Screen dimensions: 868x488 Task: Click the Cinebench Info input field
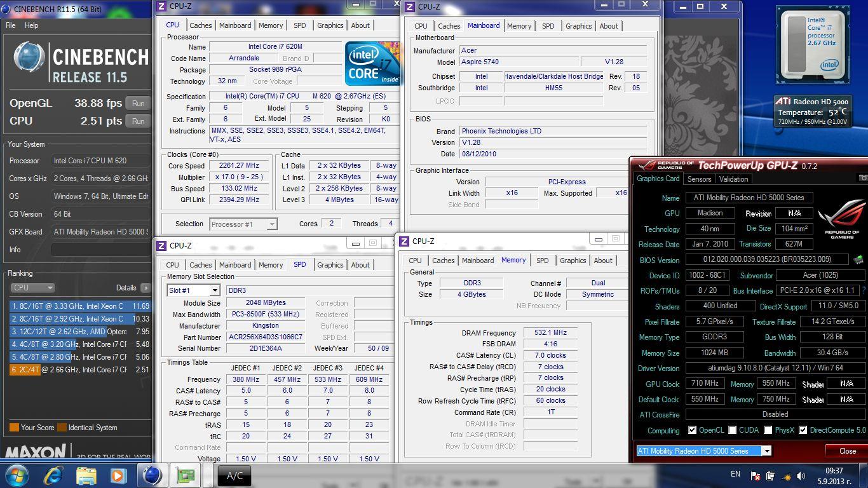[x=101, y=250]
